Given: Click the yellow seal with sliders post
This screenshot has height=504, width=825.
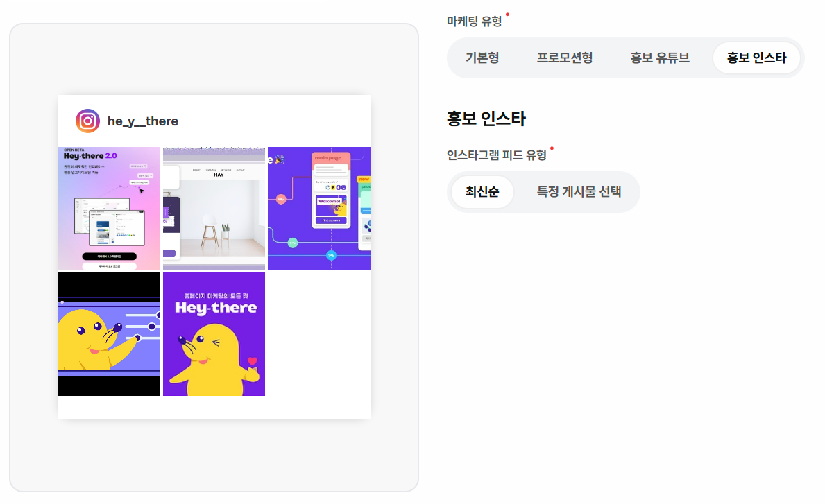Looking at the screenshot, I should pos(109,334).
